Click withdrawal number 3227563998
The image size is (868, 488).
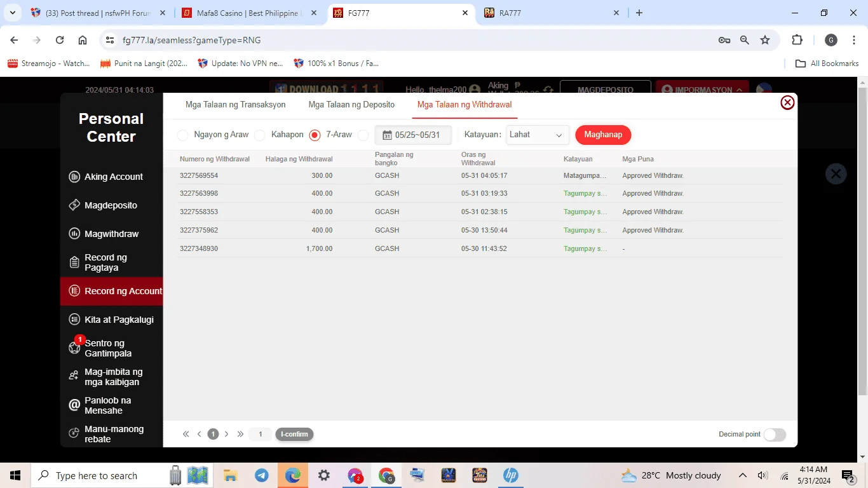click(x=199, y=193)
